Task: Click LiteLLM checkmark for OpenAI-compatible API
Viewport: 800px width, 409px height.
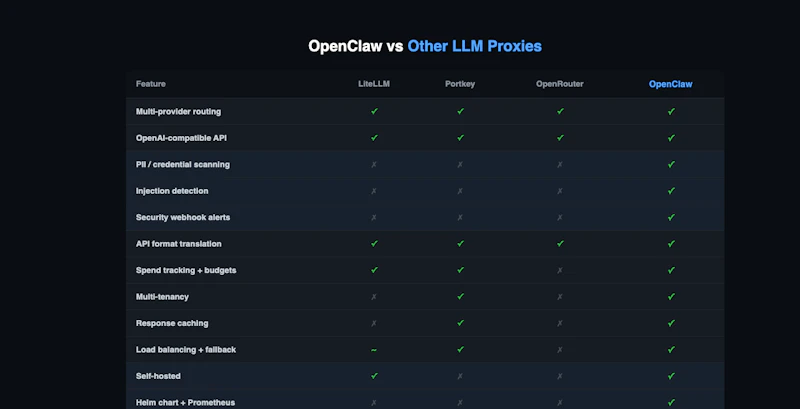Action: [x=374, y=138]
